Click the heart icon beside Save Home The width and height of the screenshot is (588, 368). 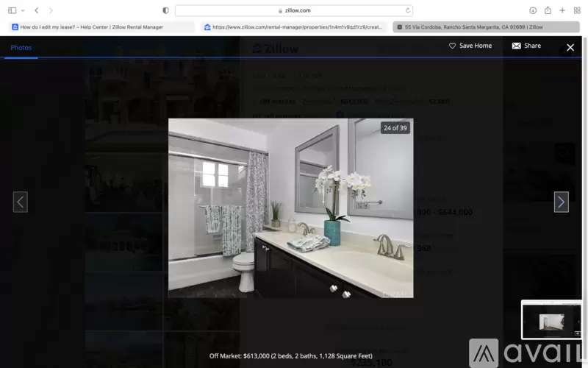tap(452, 46)
